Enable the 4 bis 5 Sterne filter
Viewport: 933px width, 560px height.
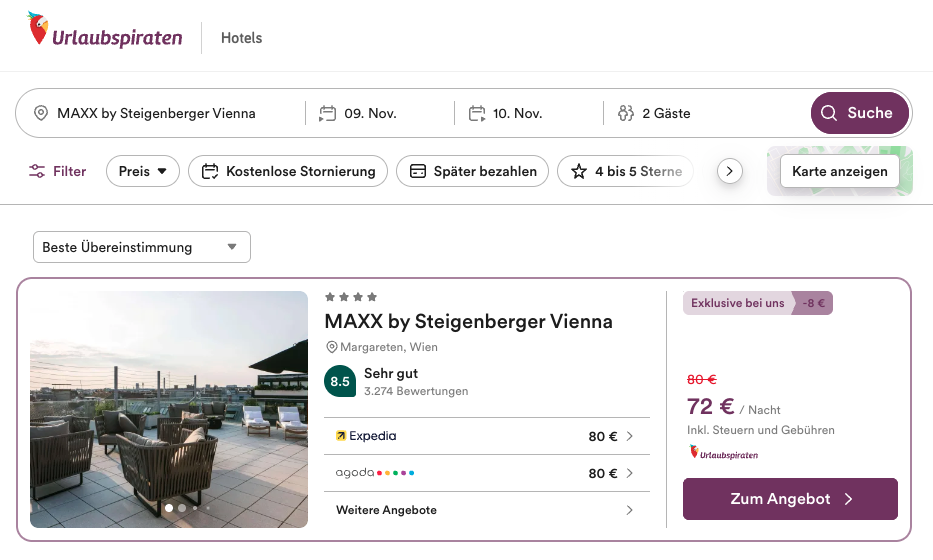(x=625, y=171)
